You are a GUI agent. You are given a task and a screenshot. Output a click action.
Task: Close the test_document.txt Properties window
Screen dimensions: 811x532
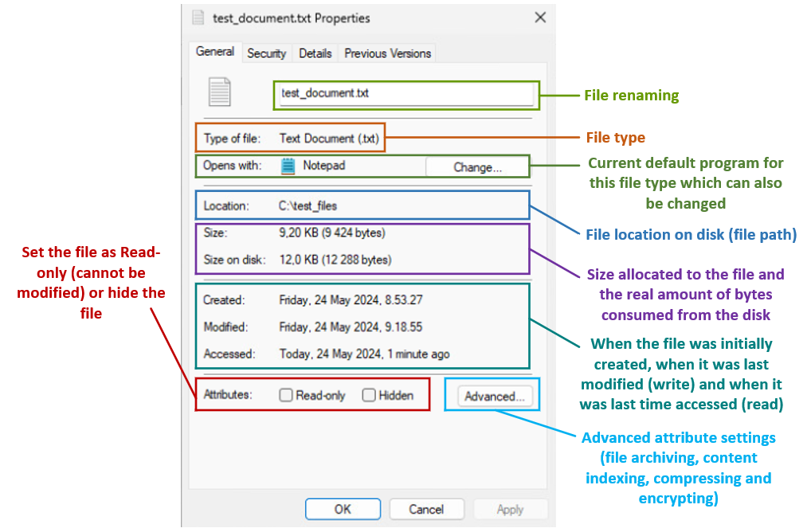[540, 17]
